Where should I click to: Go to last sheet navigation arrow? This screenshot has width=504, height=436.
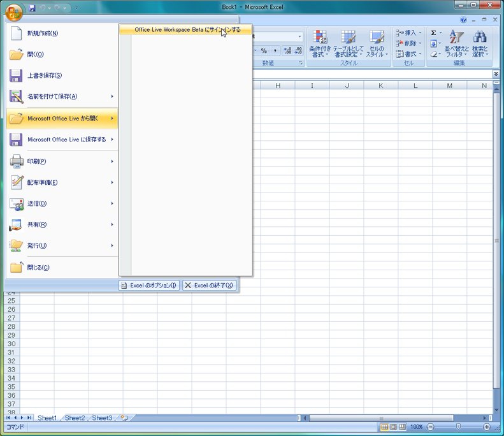29,418
